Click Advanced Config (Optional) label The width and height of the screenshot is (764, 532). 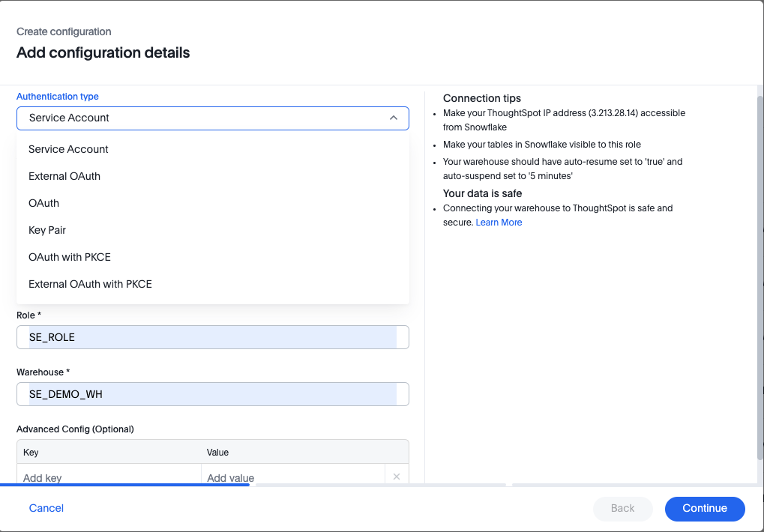(75, 429)
